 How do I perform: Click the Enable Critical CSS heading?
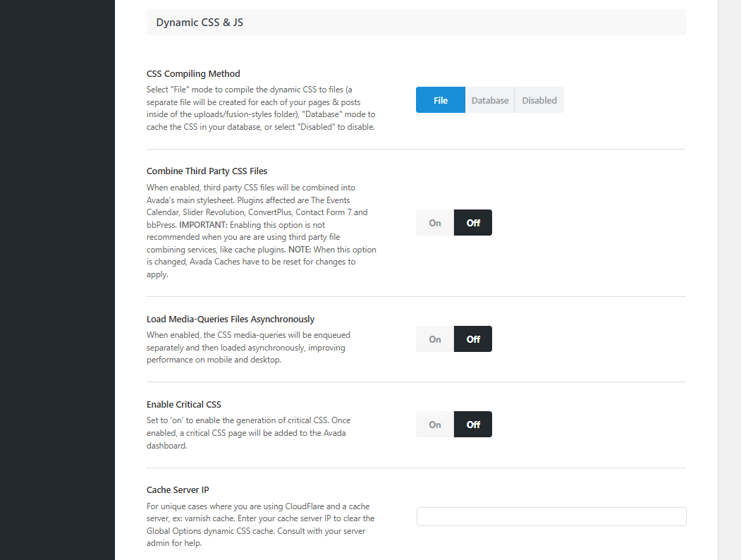coord(184,404)
